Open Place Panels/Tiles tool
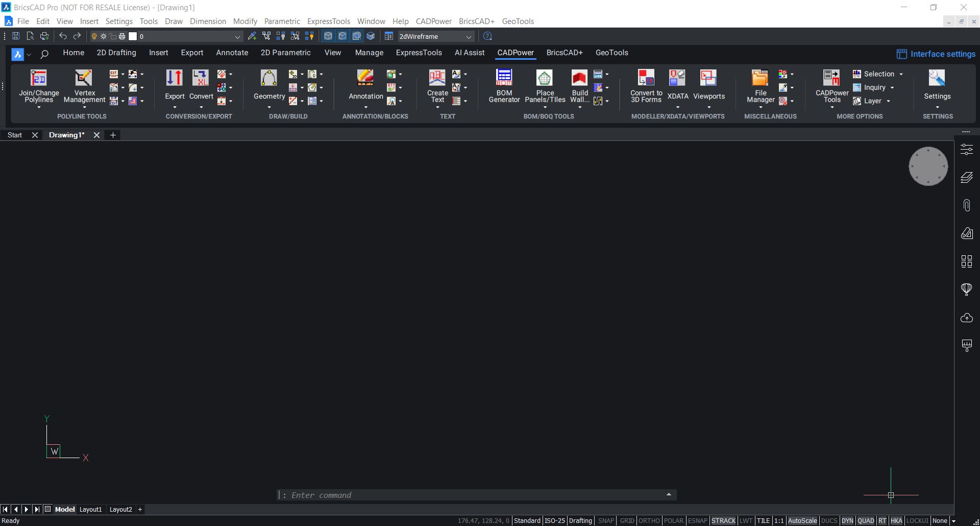980x526 pixels. (x=545, y=86)
